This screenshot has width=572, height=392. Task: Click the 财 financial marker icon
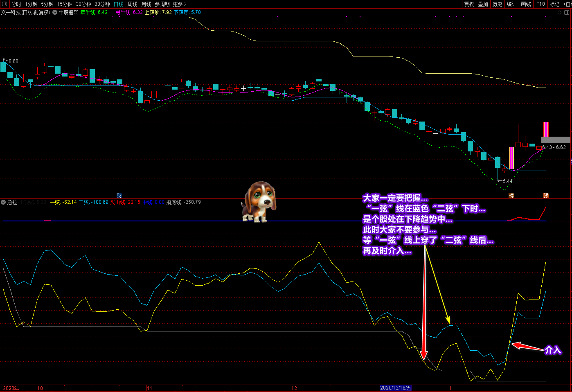119,196
